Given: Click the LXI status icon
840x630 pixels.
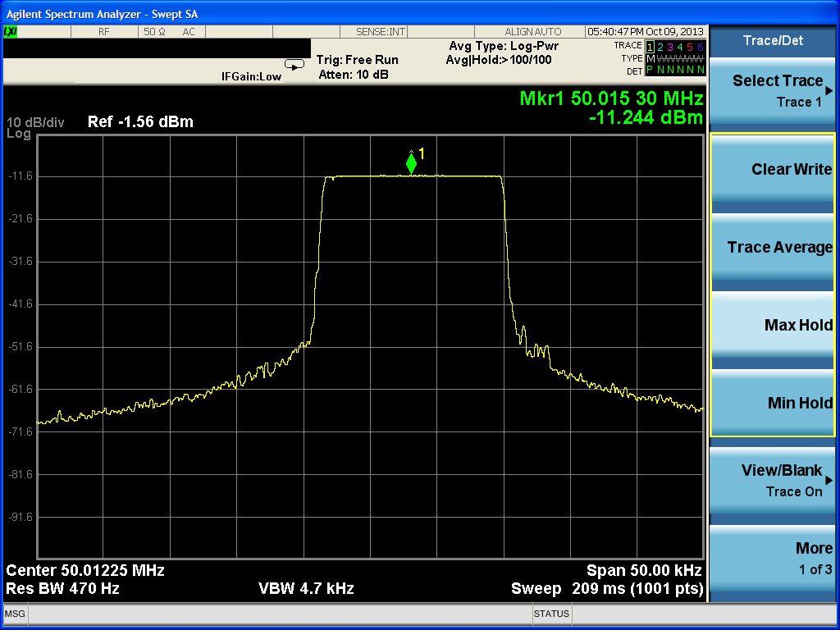Looking at the screenshot, I should (x=10, y=32).
